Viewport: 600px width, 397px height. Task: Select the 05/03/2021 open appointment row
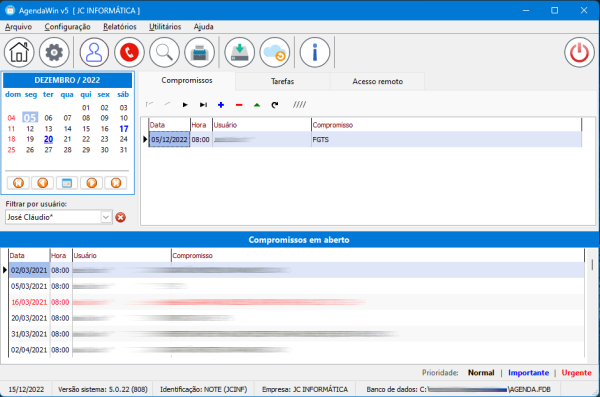[297, 286]
